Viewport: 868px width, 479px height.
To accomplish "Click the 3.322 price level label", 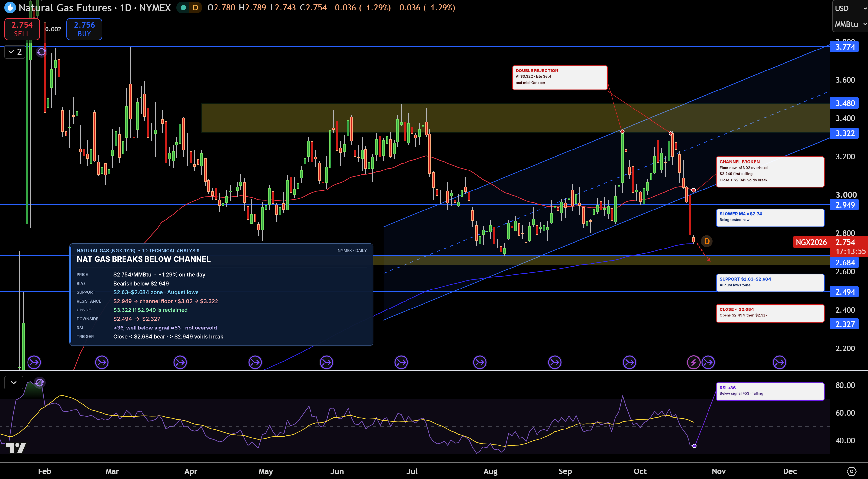I will (845, 133).
